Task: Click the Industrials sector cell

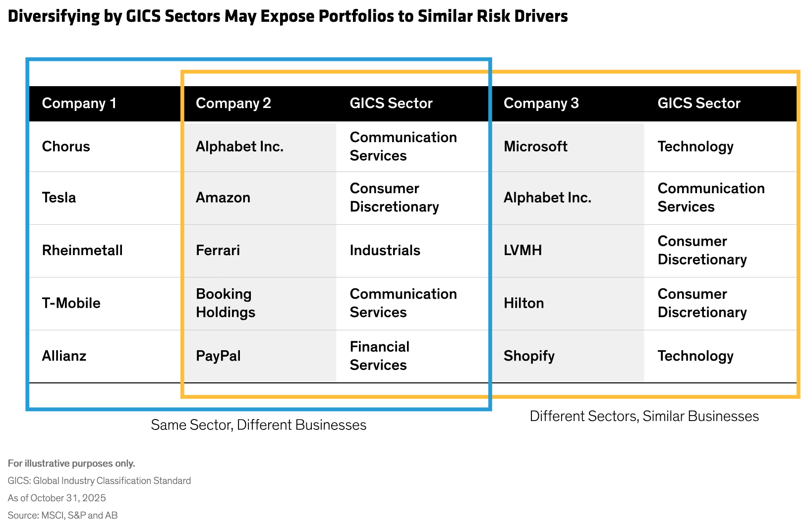Action: coord(385,250)
